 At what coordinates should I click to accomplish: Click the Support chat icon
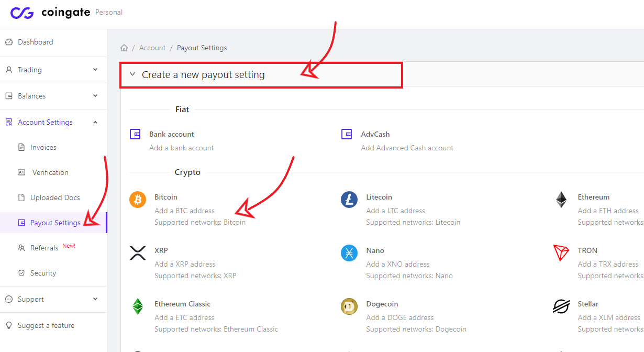[8, 299]
